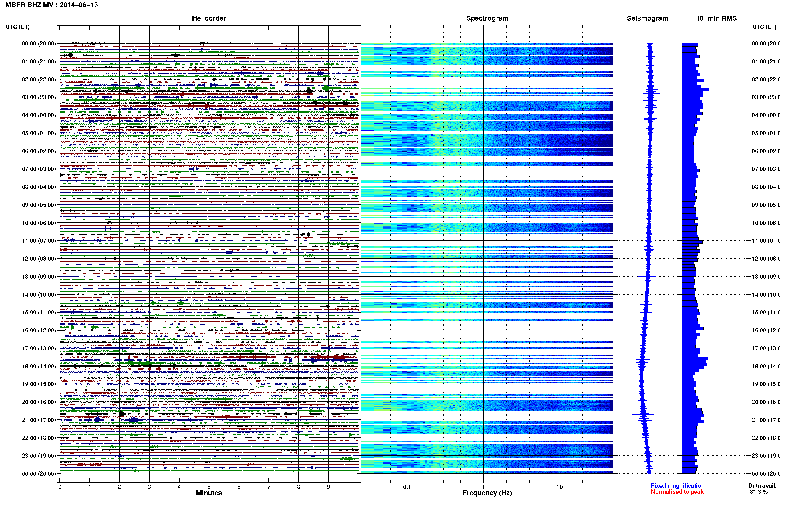Click the right-side 12:00 time label

coord(765,259)
